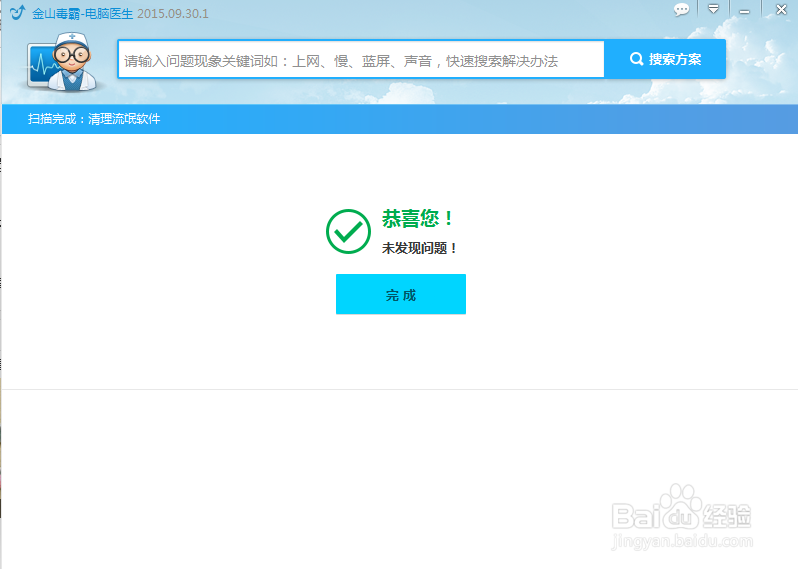Click the 搜索方案 search button
This screenshot has width=798, height=569.
(x=665, y=60)
